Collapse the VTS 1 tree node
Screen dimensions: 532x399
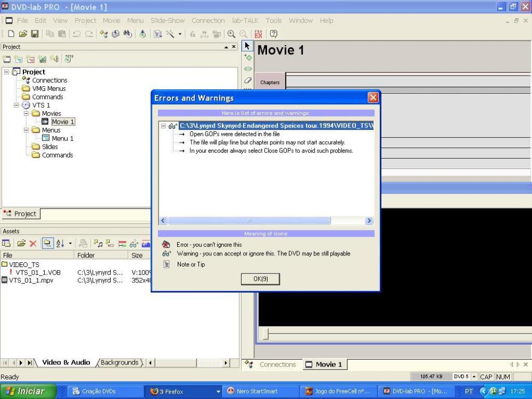[16, 105]
